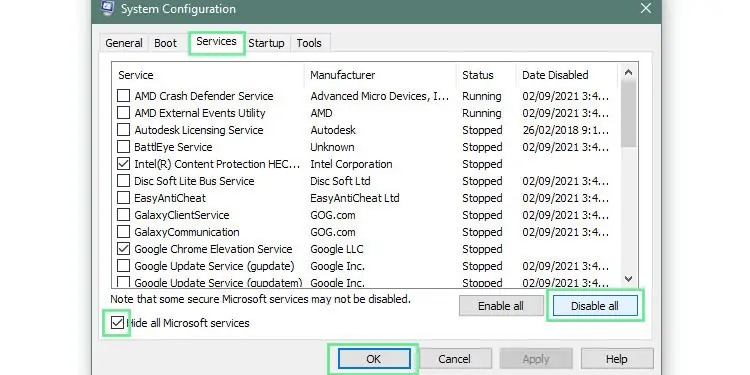Open Help for System Configuration
Viewport: 750px width, 375px height.
point(617,359)
